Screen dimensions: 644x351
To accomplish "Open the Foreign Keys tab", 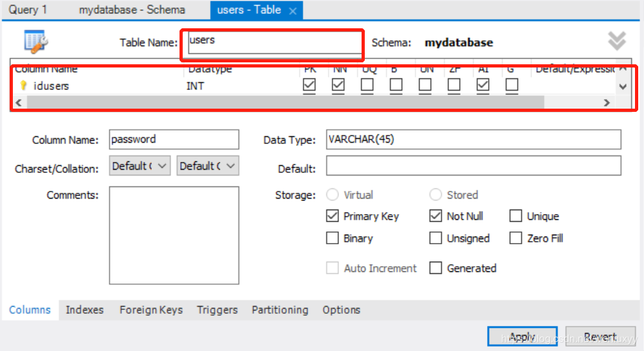I will click(x=151, y=310).
